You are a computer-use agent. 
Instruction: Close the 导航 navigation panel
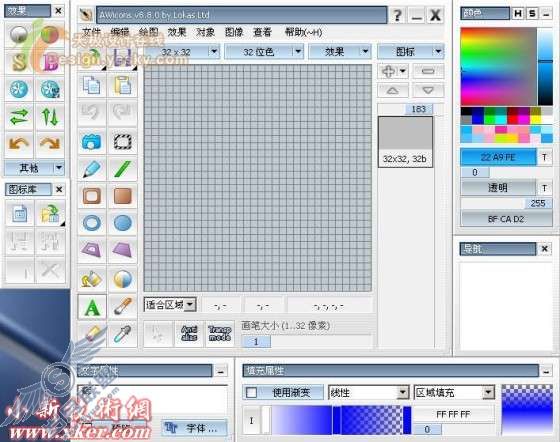544,249
